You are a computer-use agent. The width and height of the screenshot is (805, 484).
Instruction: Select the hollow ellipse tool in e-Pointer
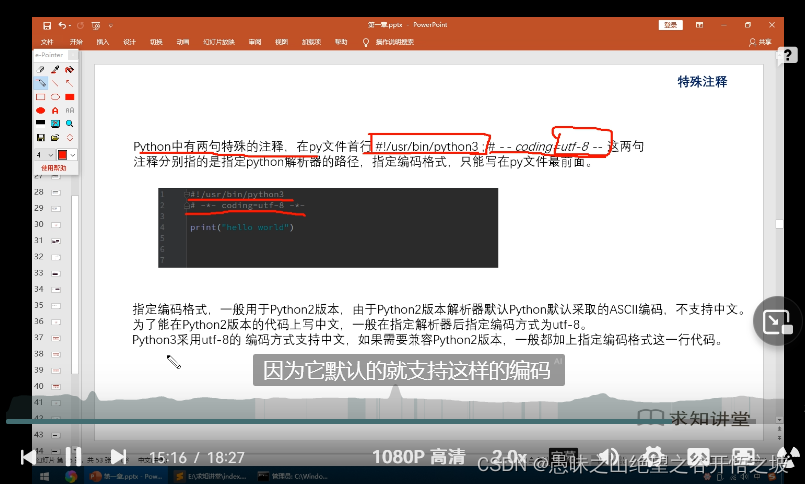(x=55, y=96)
